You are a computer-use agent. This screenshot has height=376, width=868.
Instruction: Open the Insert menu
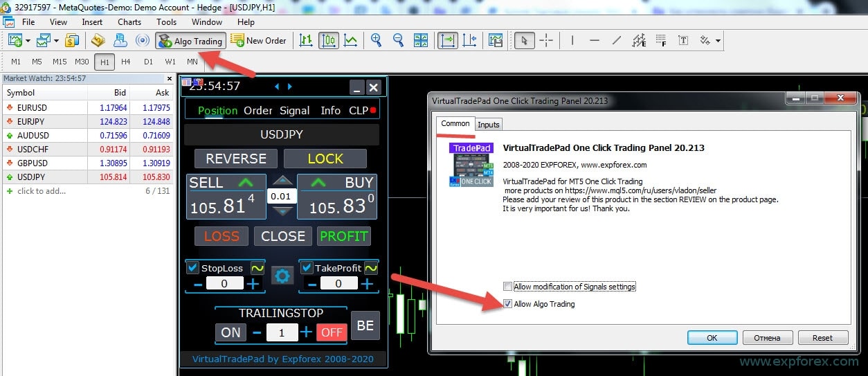pyautogui.click(x=92, y=22)
